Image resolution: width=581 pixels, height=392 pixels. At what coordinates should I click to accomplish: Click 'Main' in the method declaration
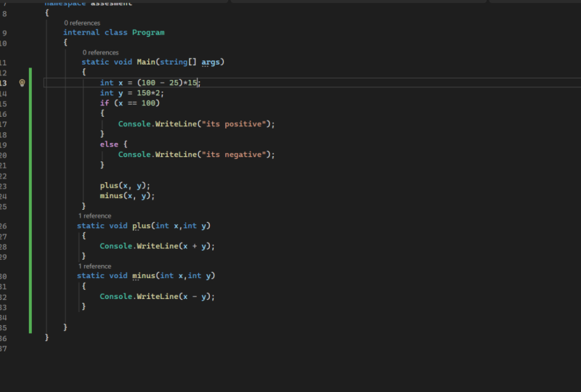coord(146,62)
